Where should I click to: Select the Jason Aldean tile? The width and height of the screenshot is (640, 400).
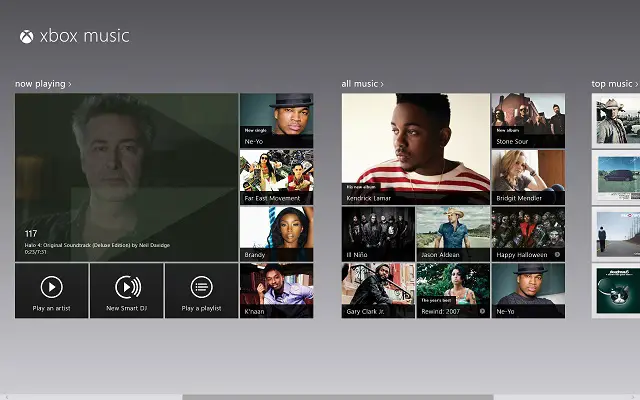(x=453, y=234)
